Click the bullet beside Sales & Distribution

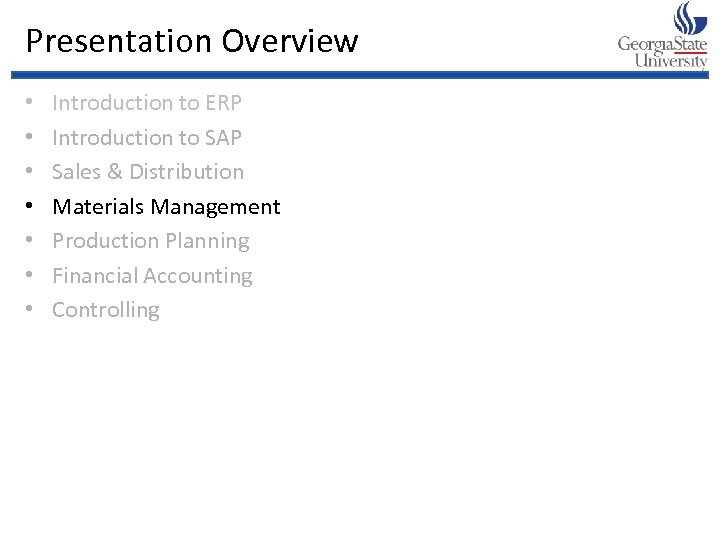tap(31, 173)
